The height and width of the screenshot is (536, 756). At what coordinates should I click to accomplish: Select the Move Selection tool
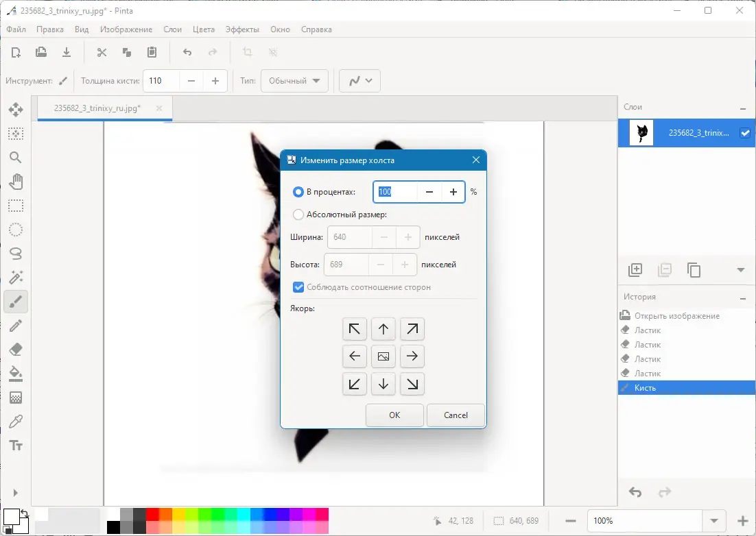click(x=15, y=134)
